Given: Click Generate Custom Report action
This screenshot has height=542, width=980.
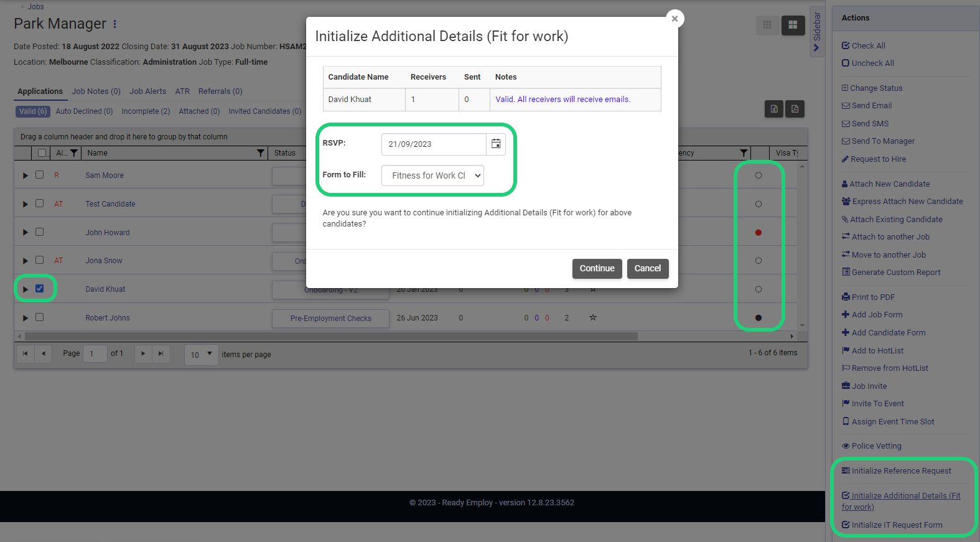Looking at the screenshot, I should (891, 272).
